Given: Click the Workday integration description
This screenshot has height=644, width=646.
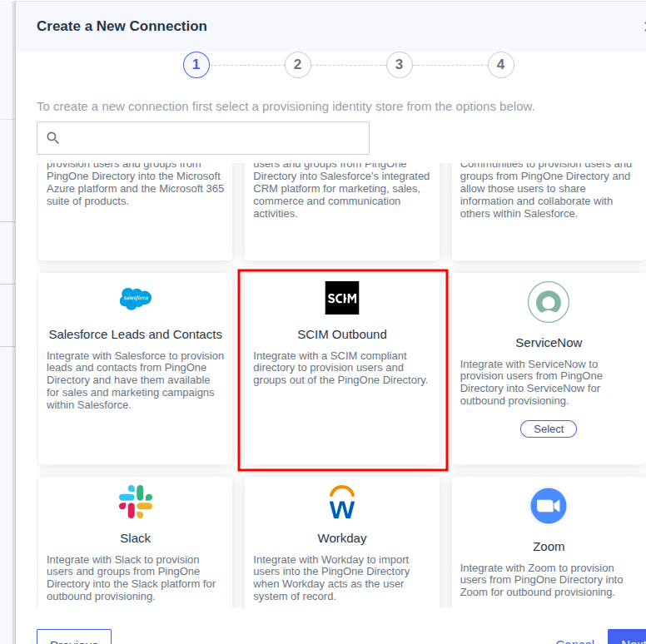Looking at the screenshot, I should [x=331, y=578].
